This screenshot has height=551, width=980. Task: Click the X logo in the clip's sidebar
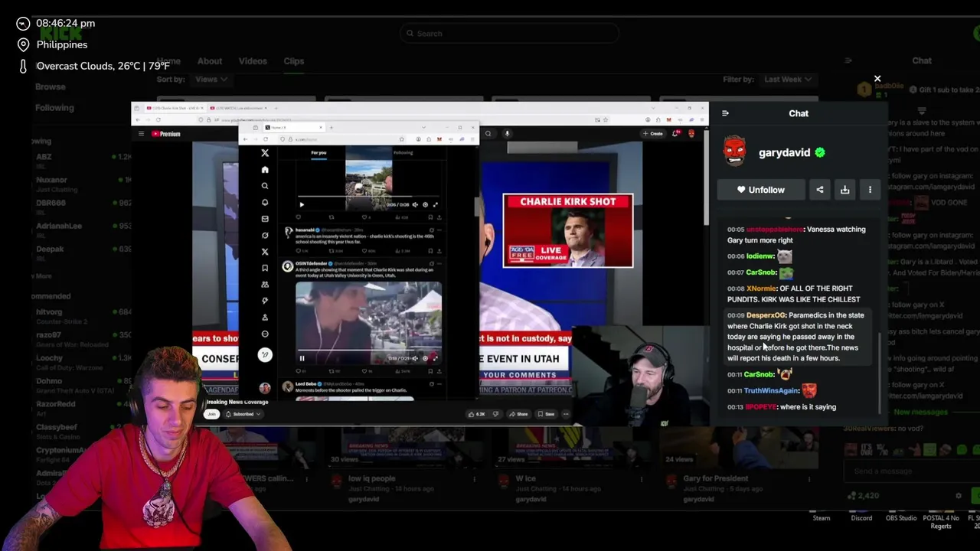coord(265,153)
